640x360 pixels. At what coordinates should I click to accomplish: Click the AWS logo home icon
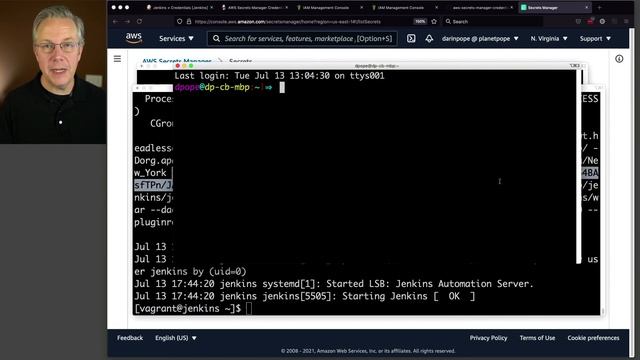tap(133, 38)
